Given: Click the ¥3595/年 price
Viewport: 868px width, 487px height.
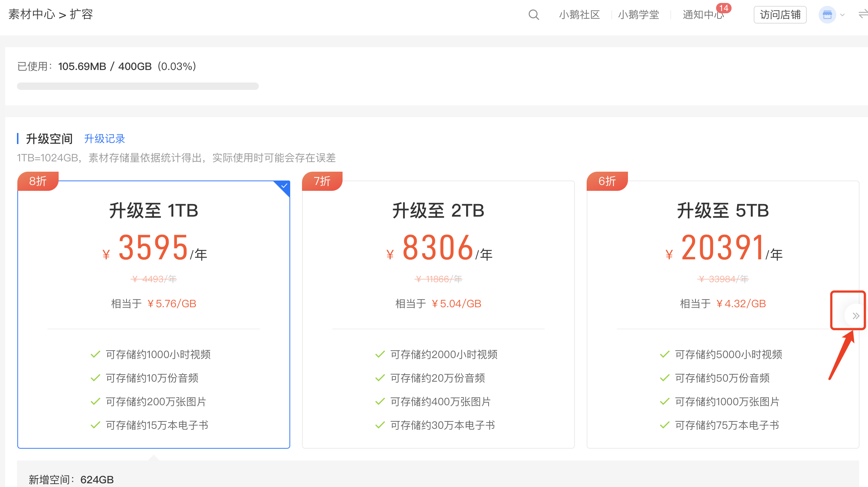Looking at the screenshot, I should click(154, 248).
